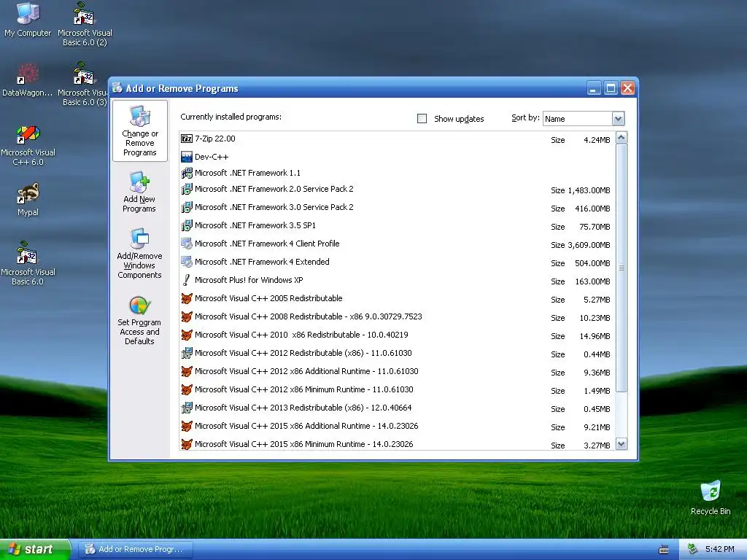Click the 7-Zip 22.00 program icon

(187, 139)
